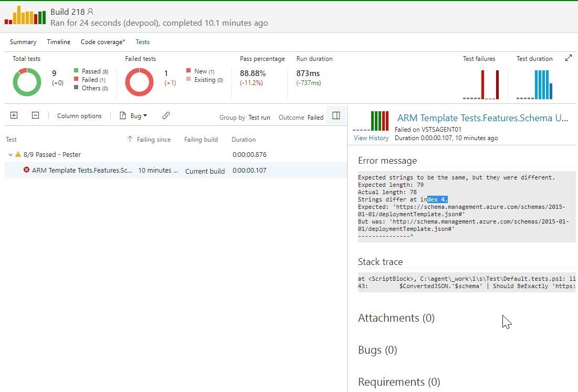Viewport: 578px width, 392px height.
Task: Open the Code coverage tab
Action: [102, 41]
